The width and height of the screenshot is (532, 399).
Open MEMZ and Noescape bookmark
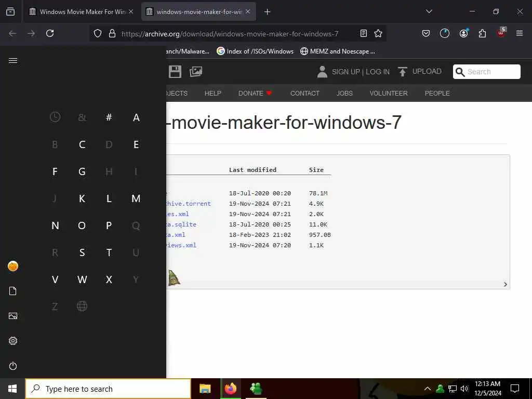point(338,51)
